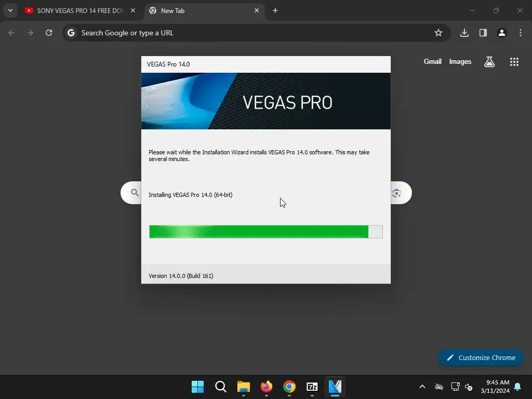Open the Search Labs flask icon
This screenshot has width=532, height=399.
pyautogui.click(x=489, y=62)
